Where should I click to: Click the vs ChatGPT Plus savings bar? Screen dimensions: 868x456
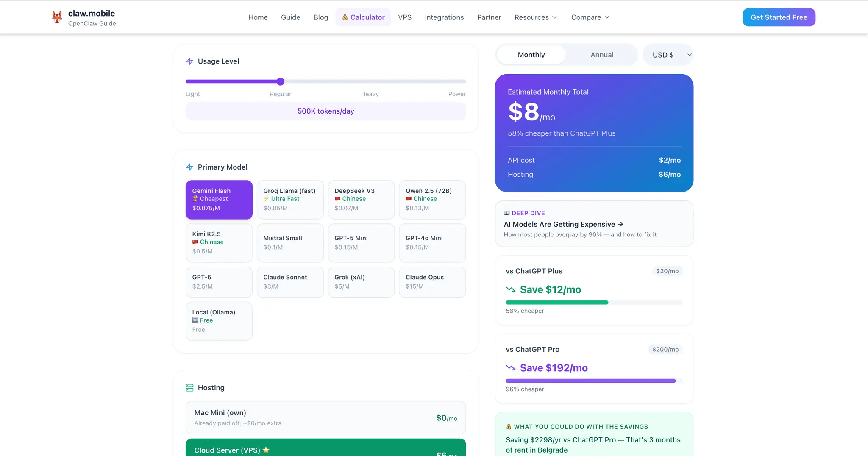(x=594, y=303)
